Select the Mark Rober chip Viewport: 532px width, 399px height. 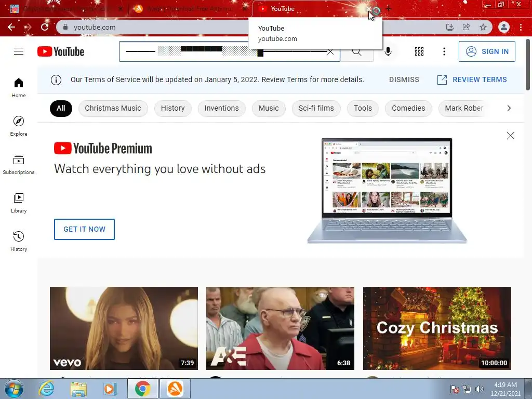(464, 108)
